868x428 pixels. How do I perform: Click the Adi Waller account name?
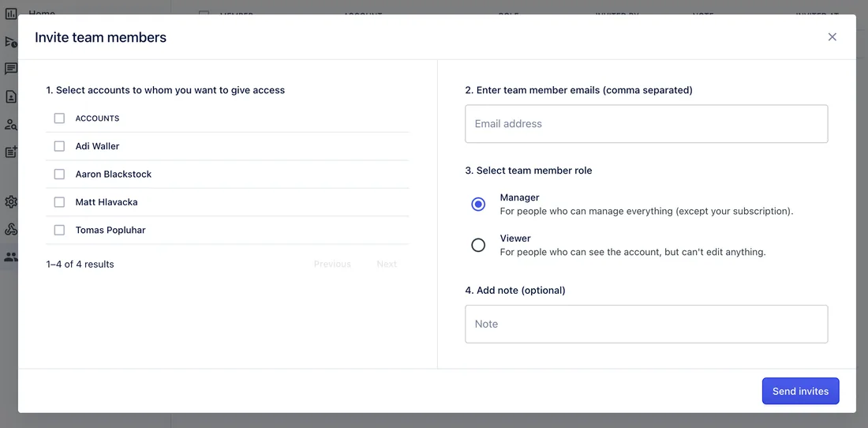point(97,146)
